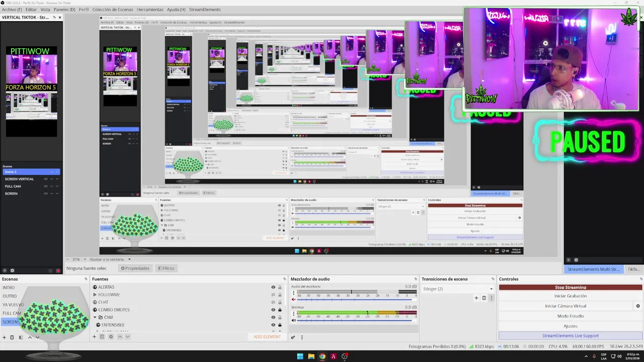Open the Editar menu
Viewport: 644px width, 362px height.
(31, 10)
